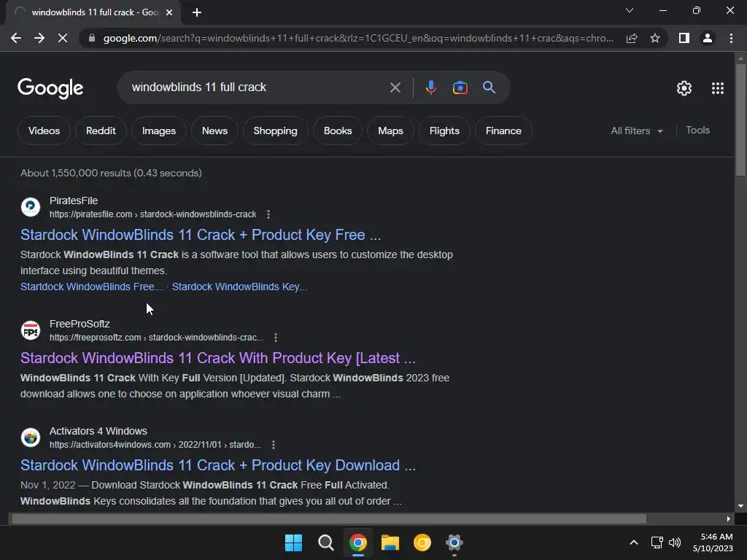Open site information via lock icon
Image resolution: width=747 pixels, height=560 pixels.
pos(92,38)
